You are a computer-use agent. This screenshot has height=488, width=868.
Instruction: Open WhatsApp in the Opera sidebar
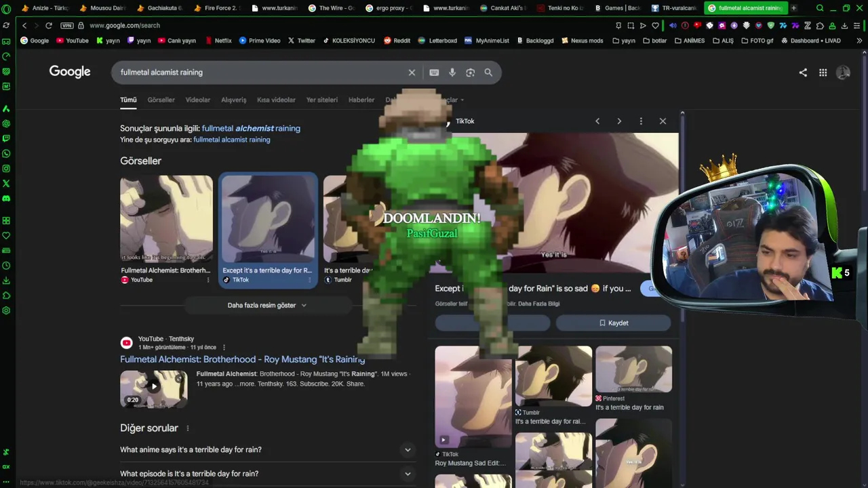click(x=6, y=153)
